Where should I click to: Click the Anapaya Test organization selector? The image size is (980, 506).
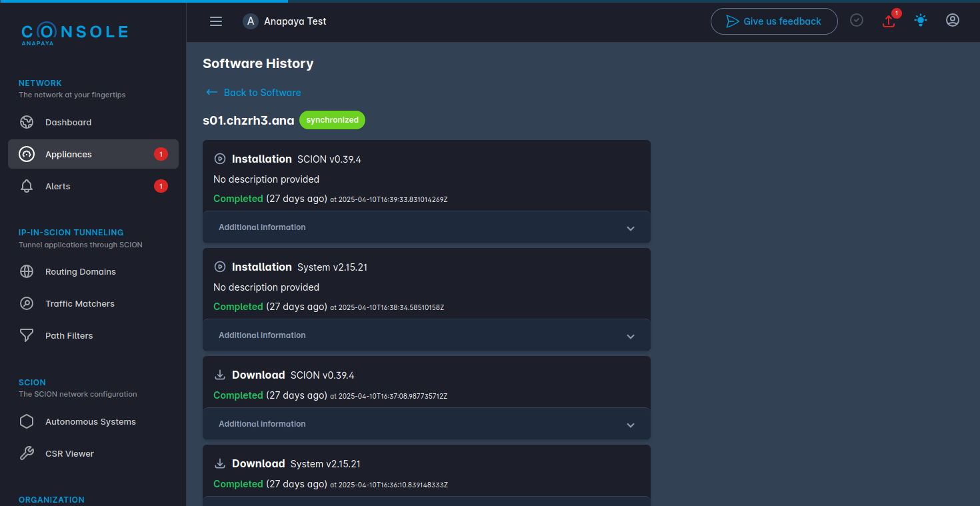[285, 21]
